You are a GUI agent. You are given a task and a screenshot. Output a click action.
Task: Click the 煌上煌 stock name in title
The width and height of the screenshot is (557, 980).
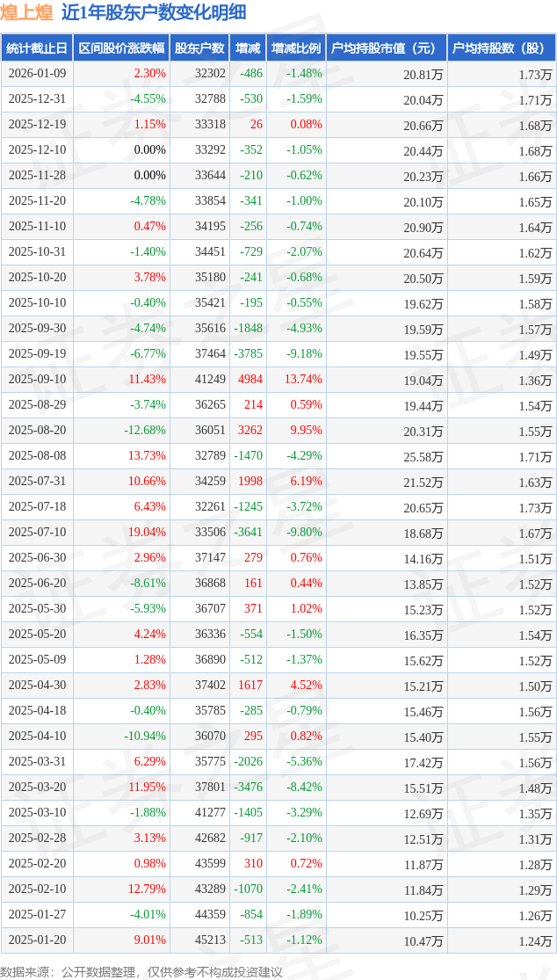[26, 12]
